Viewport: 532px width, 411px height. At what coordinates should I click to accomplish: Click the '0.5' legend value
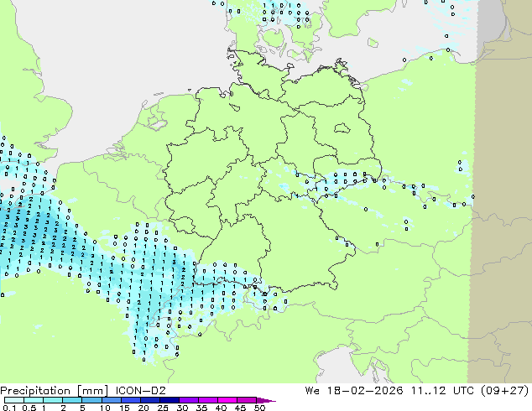click(x=29, y=408)
